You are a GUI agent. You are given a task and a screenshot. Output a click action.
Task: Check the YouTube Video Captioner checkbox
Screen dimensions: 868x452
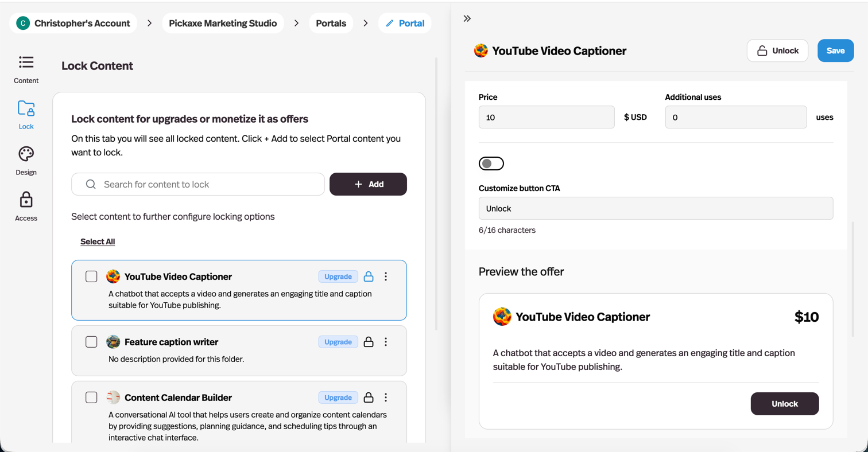click(x=91, y=277)
